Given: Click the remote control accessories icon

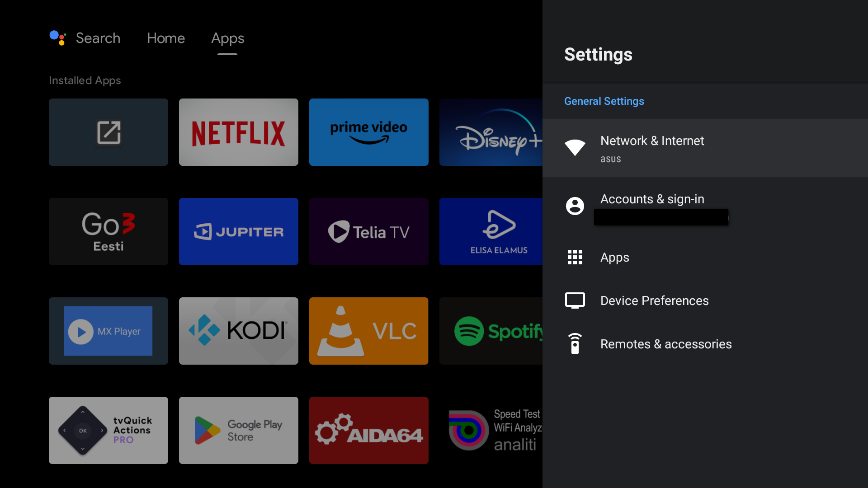Looking at the screenshot, I should [575, 344].
